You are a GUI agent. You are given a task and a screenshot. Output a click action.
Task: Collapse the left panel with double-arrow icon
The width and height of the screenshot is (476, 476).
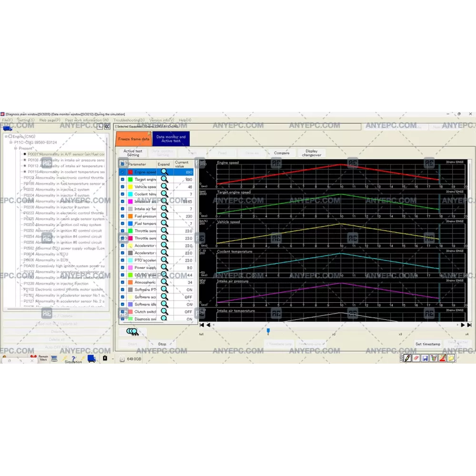[x=107, y=127]
